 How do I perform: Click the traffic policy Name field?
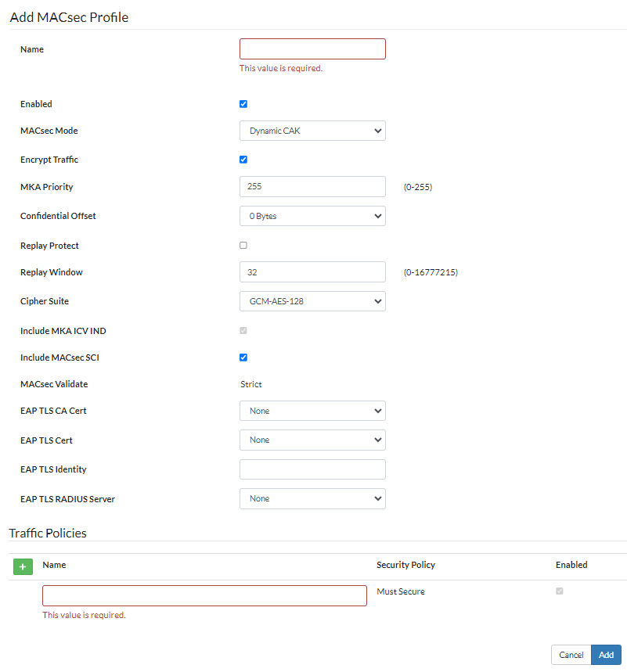204,595
